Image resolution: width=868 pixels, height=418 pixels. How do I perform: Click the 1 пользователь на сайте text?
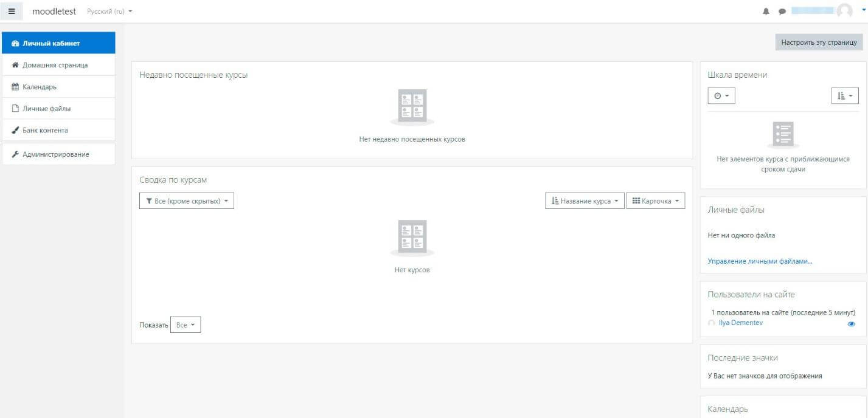783,313
